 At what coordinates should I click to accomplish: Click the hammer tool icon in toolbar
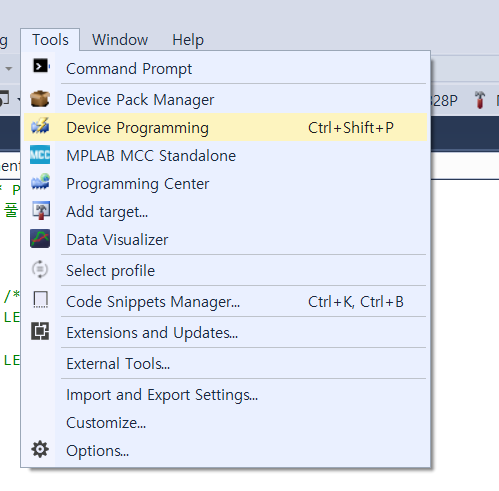(x=479, y=100)
